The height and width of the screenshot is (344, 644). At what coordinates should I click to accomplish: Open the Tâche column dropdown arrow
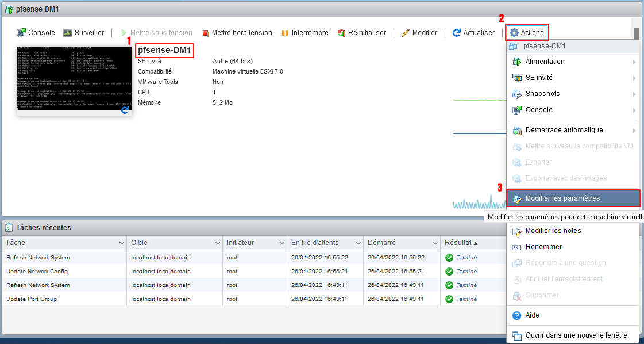[121, 243]
